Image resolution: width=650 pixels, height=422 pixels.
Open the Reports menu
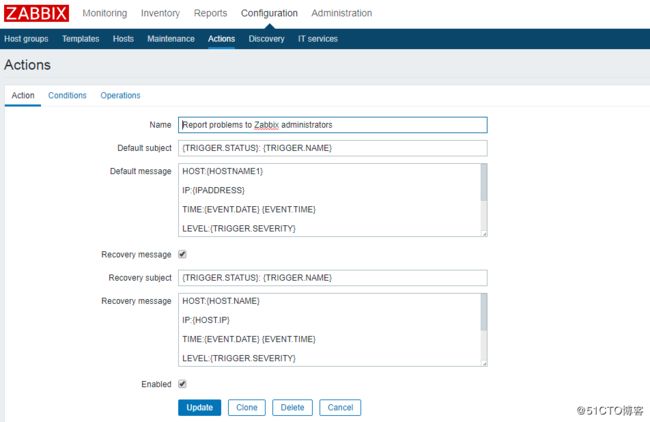211,13
